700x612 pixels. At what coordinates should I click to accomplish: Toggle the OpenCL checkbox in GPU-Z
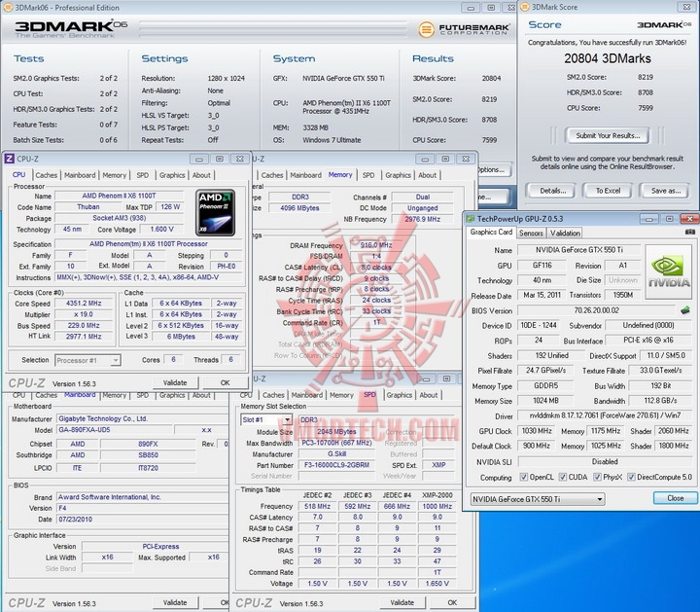coord(524,477)
